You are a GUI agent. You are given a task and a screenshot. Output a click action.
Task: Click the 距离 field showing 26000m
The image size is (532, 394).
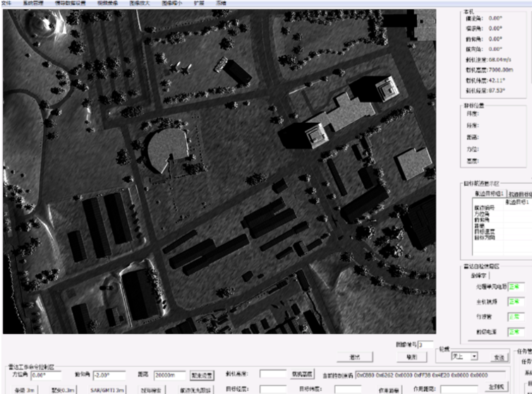[170, 376]
